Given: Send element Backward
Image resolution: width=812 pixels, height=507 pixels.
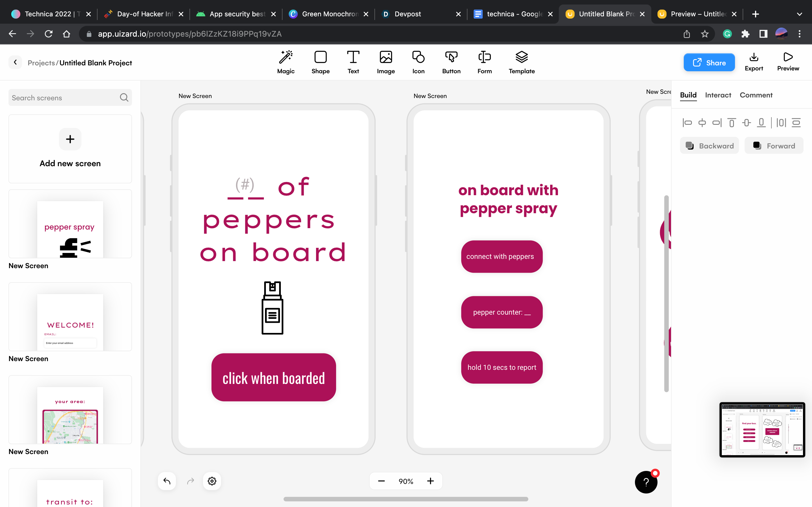Looking at the screenshot, I should (x=709, y=146).
